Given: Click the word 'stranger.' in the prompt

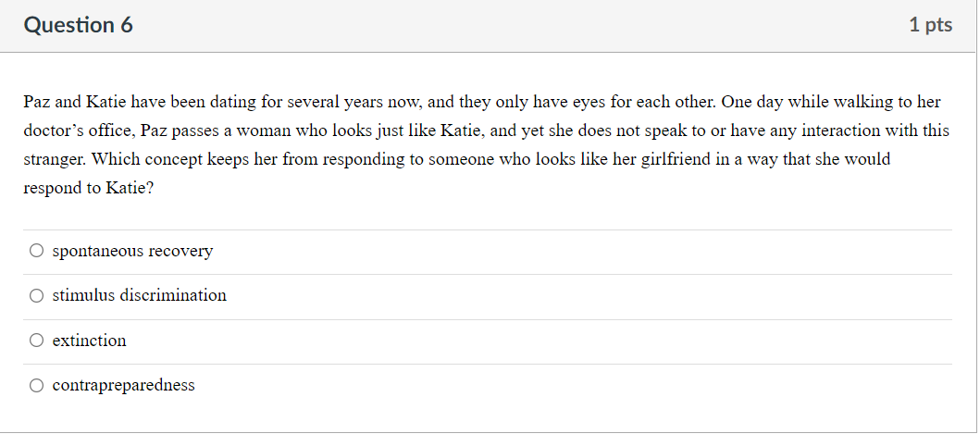Looking at the screenshot, I should (55, 159).
